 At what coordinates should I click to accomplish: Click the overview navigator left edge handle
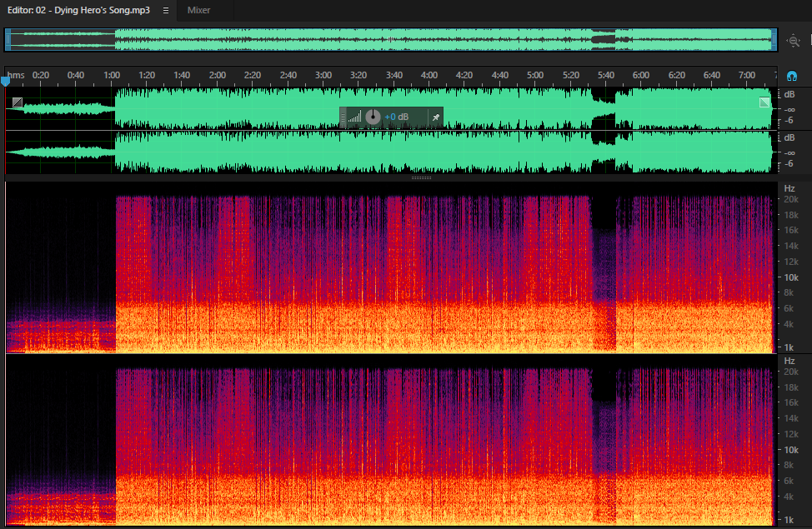point(8,40)
